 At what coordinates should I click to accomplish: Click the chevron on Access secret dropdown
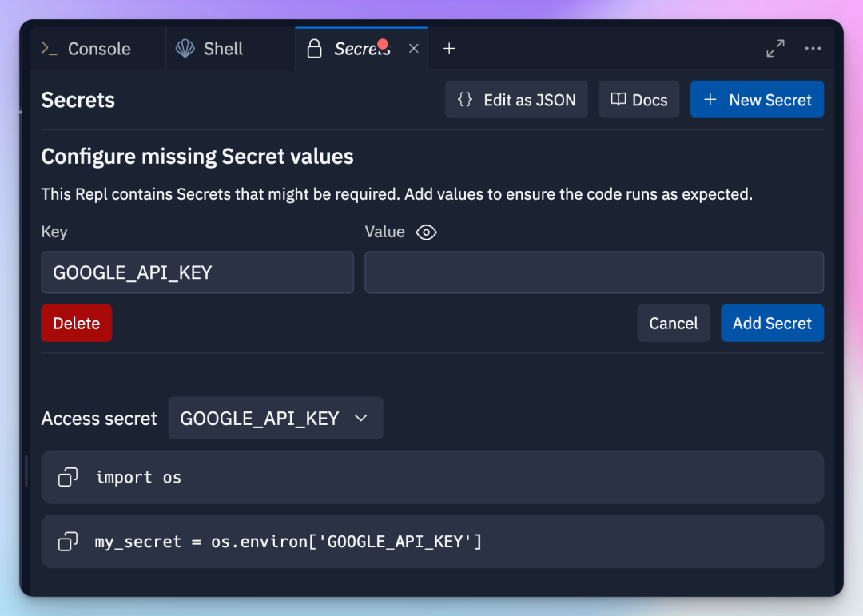point(361,419)
